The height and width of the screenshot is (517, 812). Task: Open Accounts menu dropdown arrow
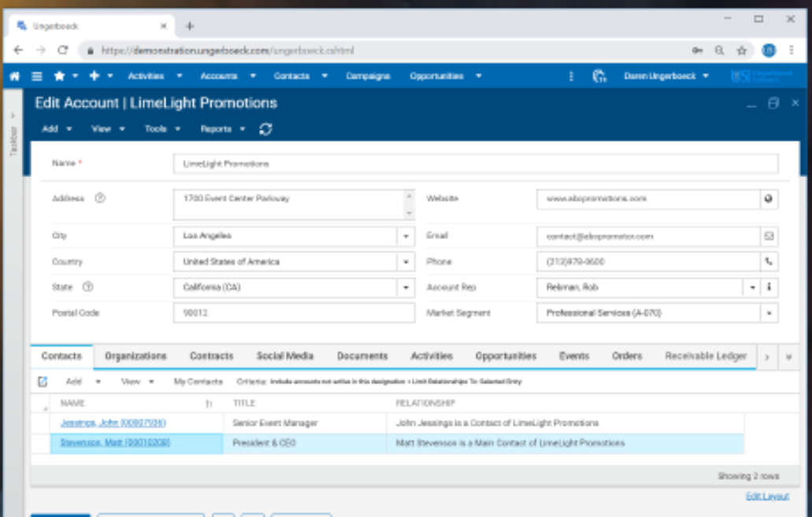253,76
